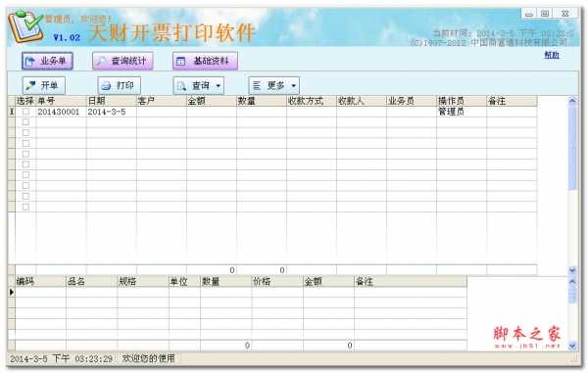This screenshot has height=373, width=588.
Task: Click the 单号 column header
Action: click(61, 101)
